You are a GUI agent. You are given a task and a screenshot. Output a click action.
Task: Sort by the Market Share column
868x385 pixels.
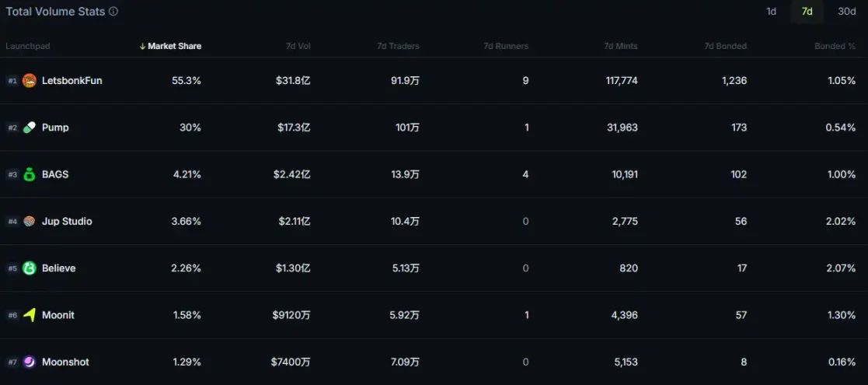coord(170,47)
